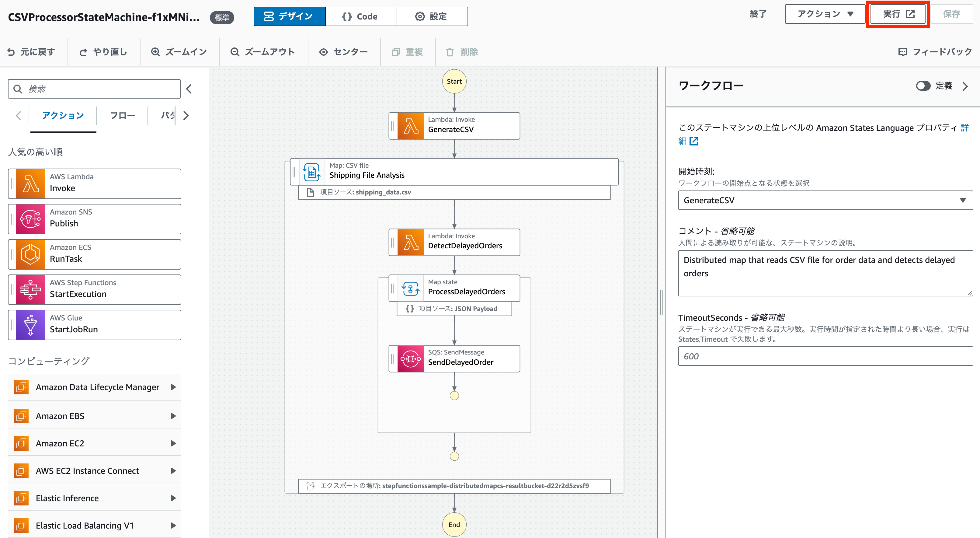Click the AWS Glue StartJobRun icon
The image size is (980, 538).
[30, 325]
